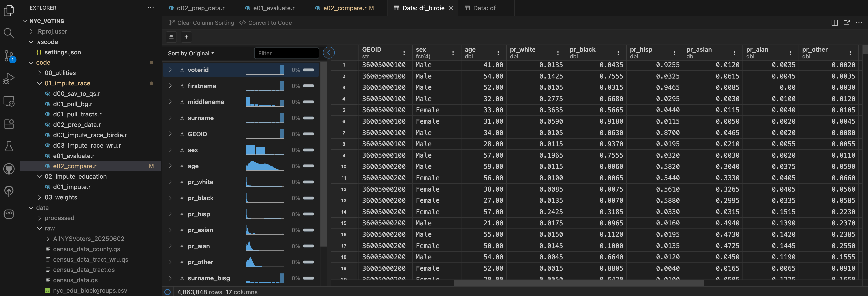Expand the voterid column summary
The image size is (868, 296).
coord(170,70)
